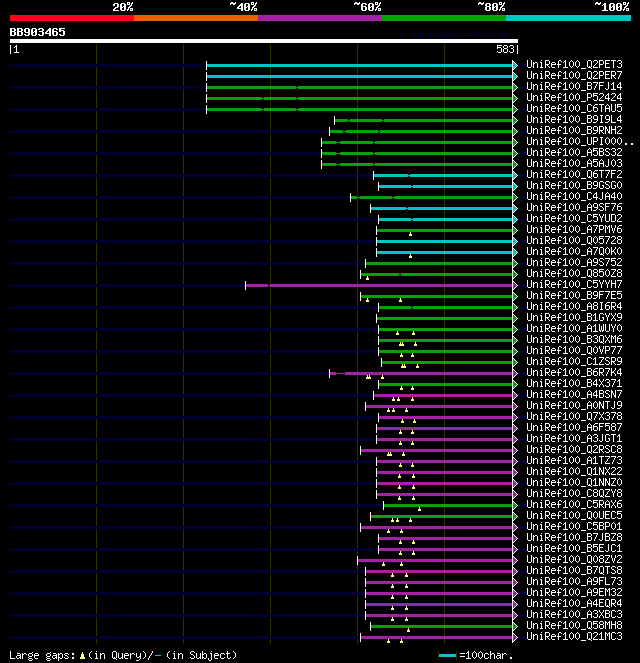
Task: Select the UniRef100_A5AJ03 label
Action: (x=574, y=163)
